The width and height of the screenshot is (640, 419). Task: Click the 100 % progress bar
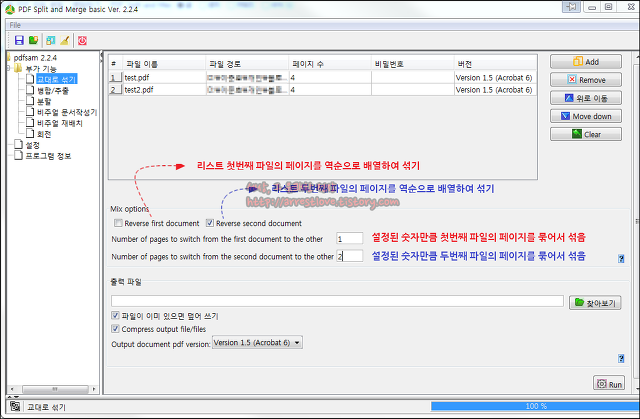535,406
